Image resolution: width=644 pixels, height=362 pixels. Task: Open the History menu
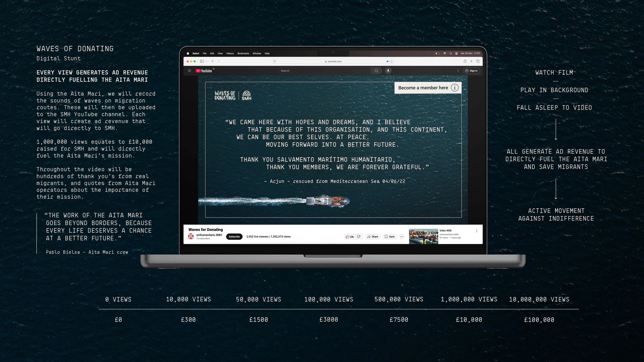[230, 53]
